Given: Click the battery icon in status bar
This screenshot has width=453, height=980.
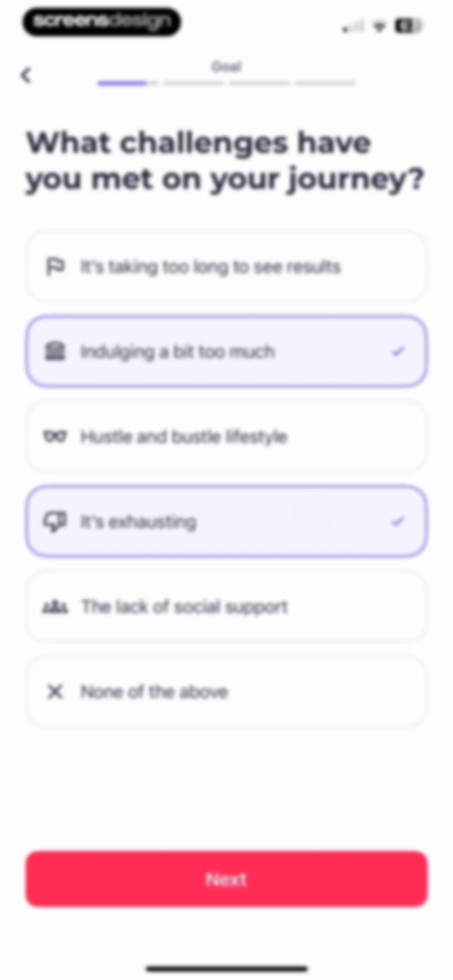Looking at the screenshot, I should click(x=409, y=26).
